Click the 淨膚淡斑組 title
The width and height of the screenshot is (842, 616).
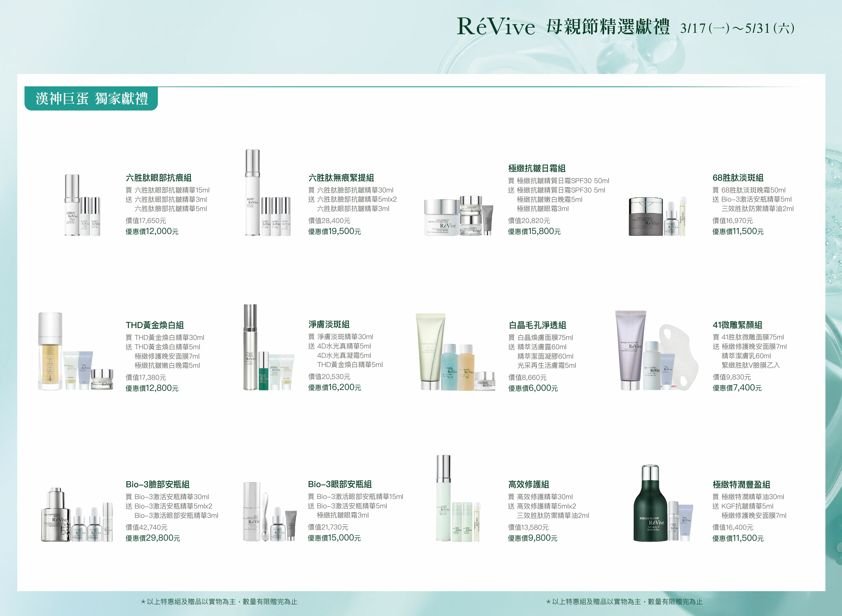tap(329, 324)
